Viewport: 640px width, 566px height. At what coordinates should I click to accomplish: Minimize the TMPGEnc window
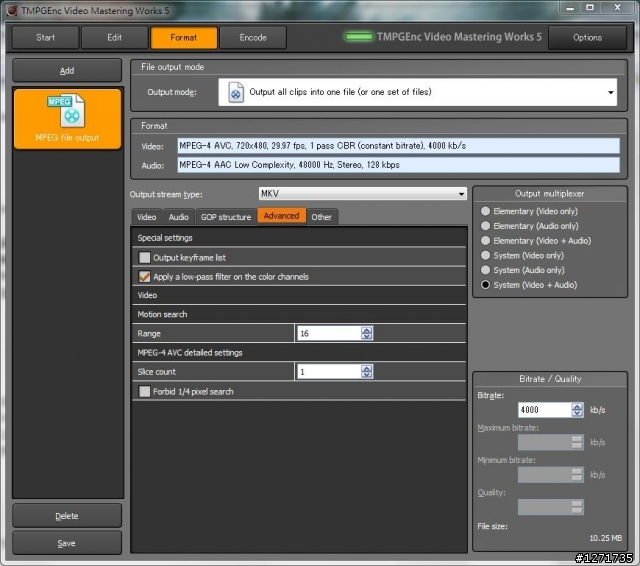point(570,8)
